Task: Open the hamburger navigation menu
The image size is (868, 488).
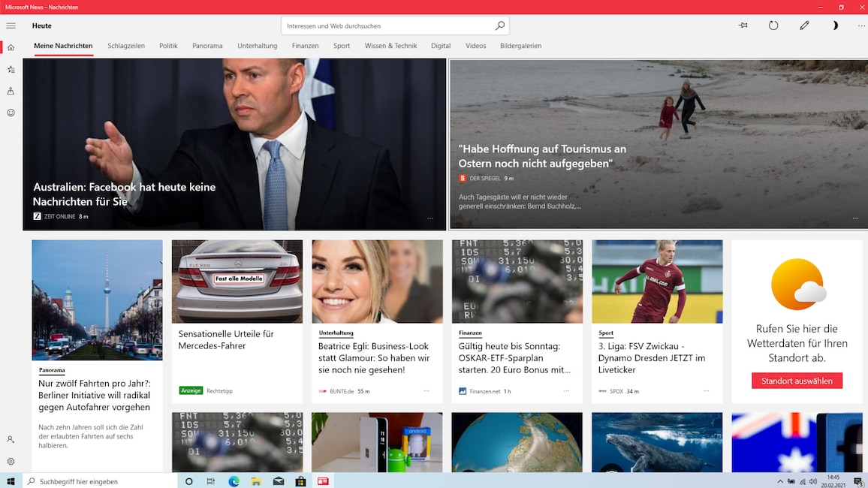Action: click(x=11, y=26)
